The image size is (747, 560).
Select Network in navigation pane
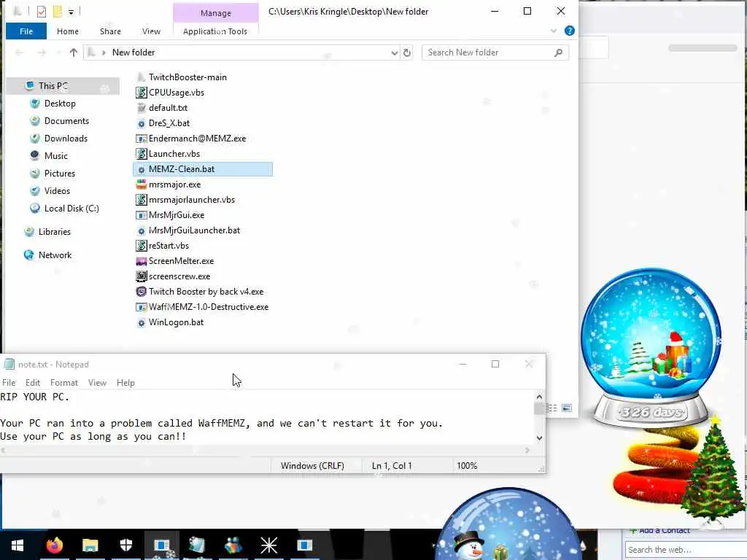point(55,255)
